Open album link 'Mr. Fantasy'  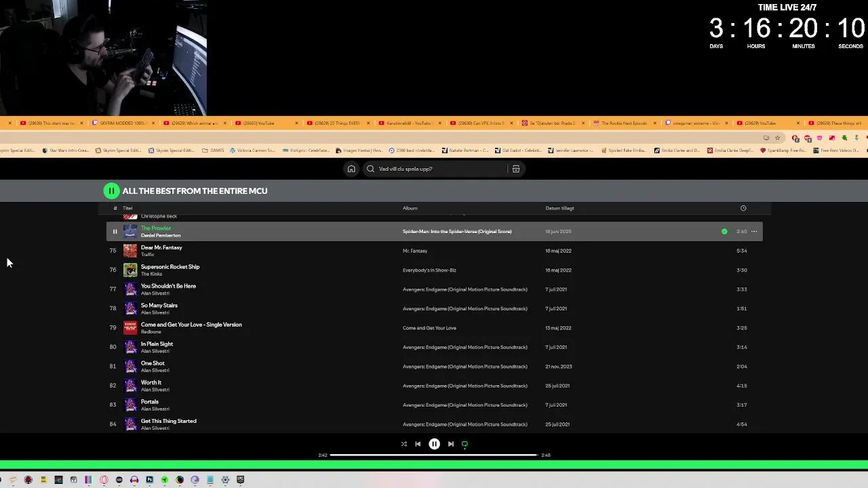tap(415, 251)
